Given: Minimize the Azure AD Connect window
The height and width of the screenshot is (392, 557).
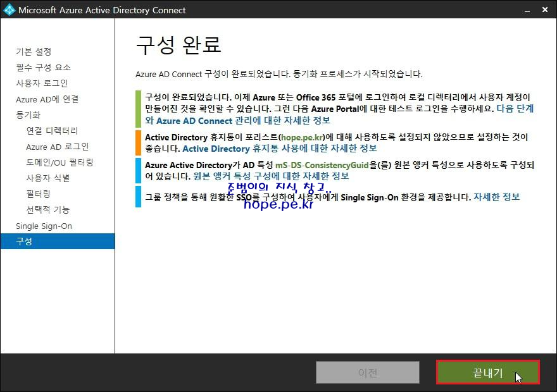Looking at the screenshot, I should [527, 10].
